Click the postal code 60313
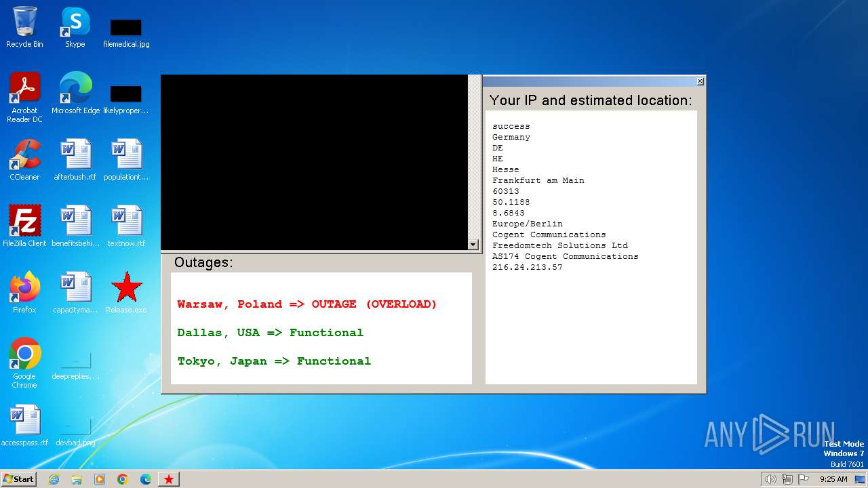868x488 pixels. tap(505, 191)
